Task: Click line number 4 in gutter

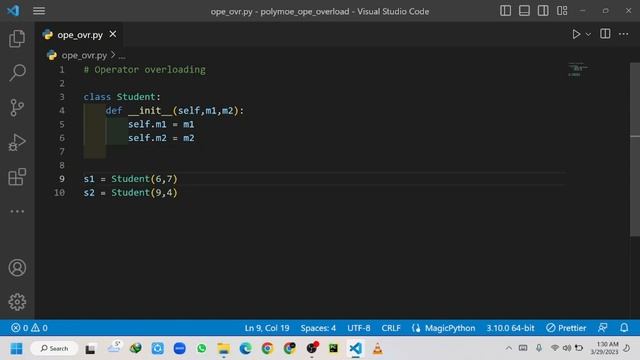Action: pos(62,111)
